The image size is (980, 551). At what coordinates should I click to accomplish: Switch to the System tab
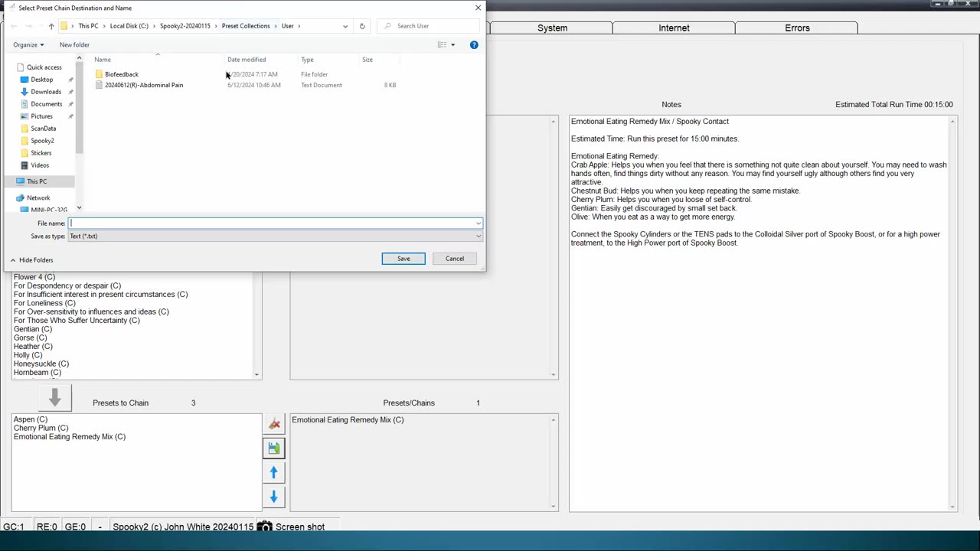click(x=552, y=28)
